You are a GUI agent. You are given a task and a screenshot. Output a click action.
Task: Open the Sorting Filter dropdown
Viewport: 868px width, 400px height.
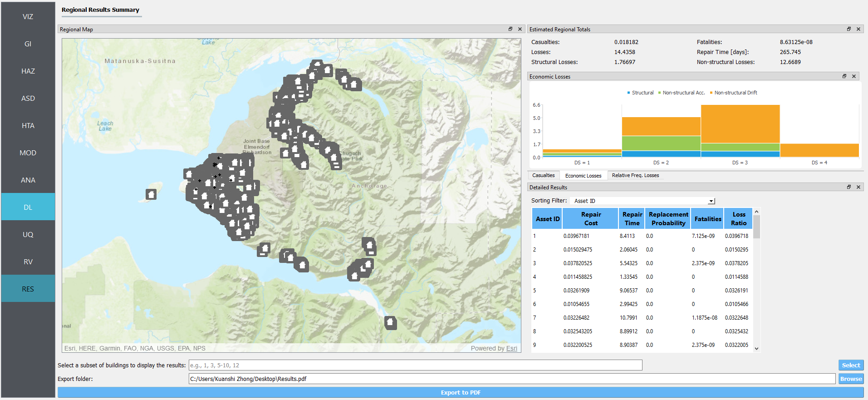(642, 201)
